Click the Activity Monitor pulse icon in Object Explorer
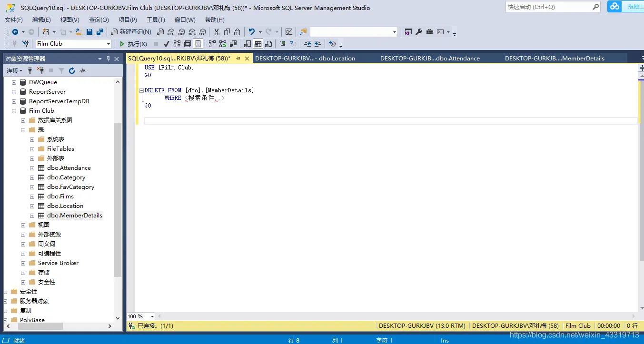 [82, 70]
